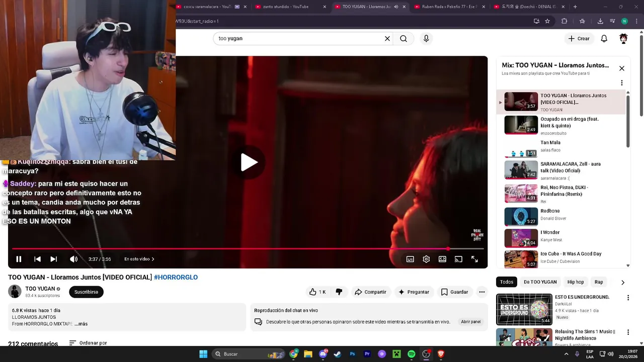Select 'I Wonder' by Kanye West
This screenshot has width=644, height=362.
561,238
